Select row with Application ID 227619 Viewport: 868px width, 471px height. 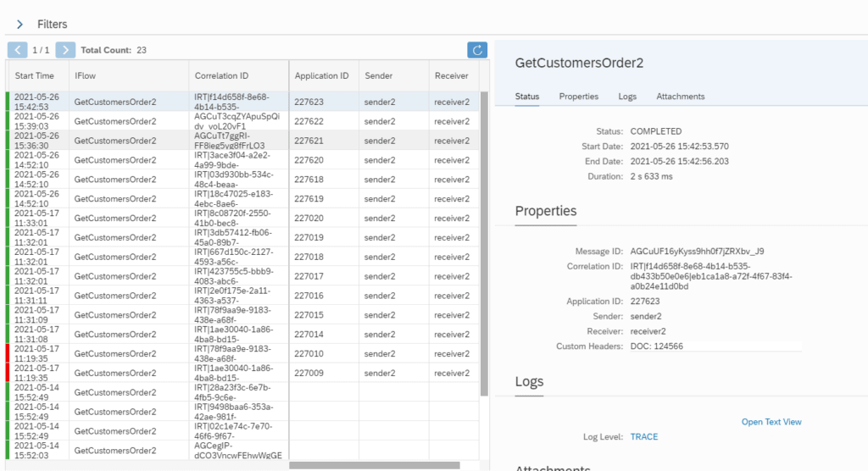click(x=242, y=199)
